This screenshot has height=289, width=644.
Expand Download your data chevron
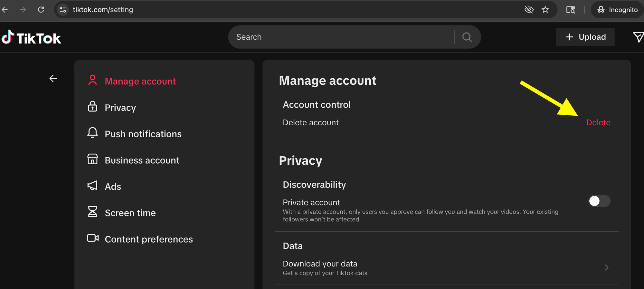coord(607,267)
